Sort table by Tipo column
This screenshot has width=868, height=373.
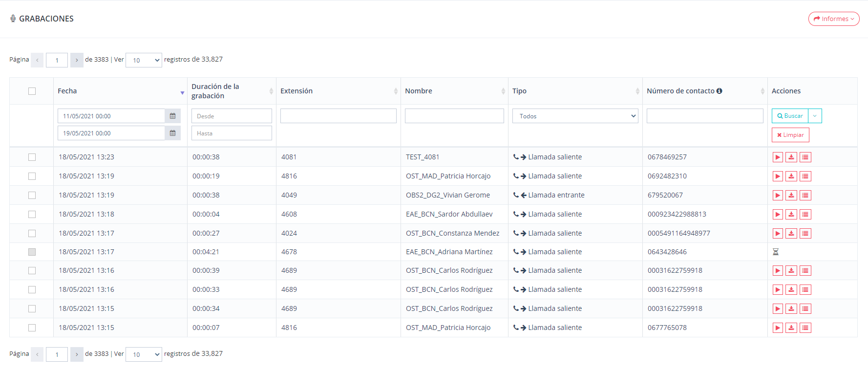click(x=575, y=91)
